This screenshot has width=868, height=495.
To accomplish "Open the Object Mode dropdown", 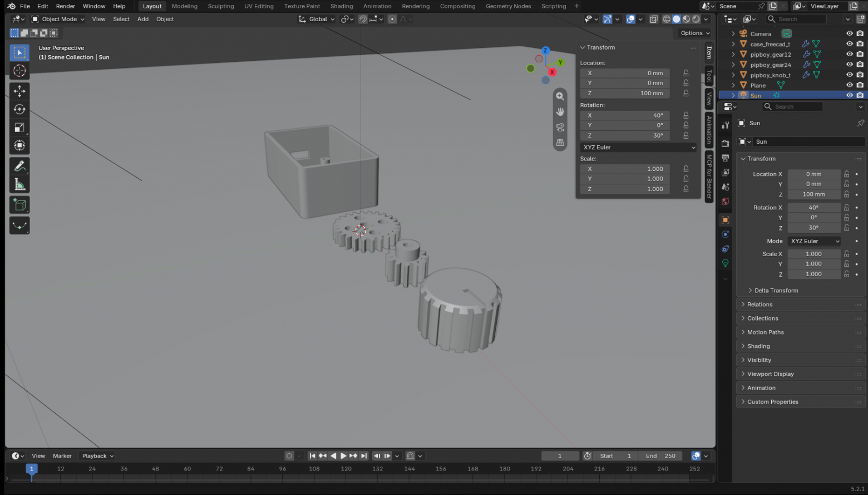I will tap(58, 19).
